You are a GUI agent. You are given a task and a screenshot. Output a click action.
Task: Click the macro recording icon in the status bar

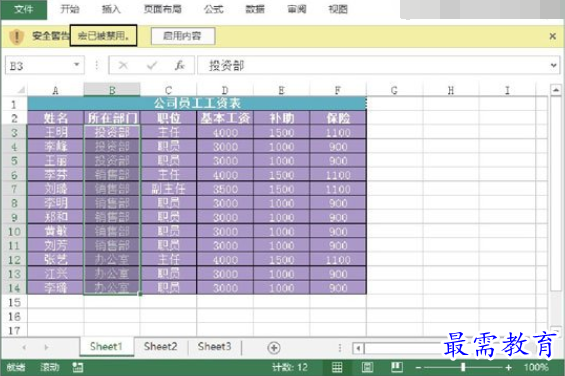click(x=77, y=367)
